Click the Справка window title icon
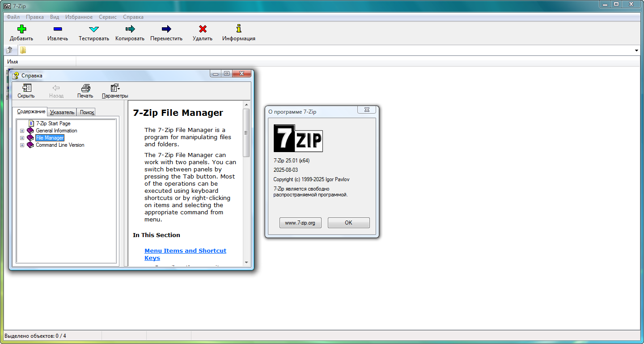The width and height of the screenshot is (644, 344). tap(16, 76)
